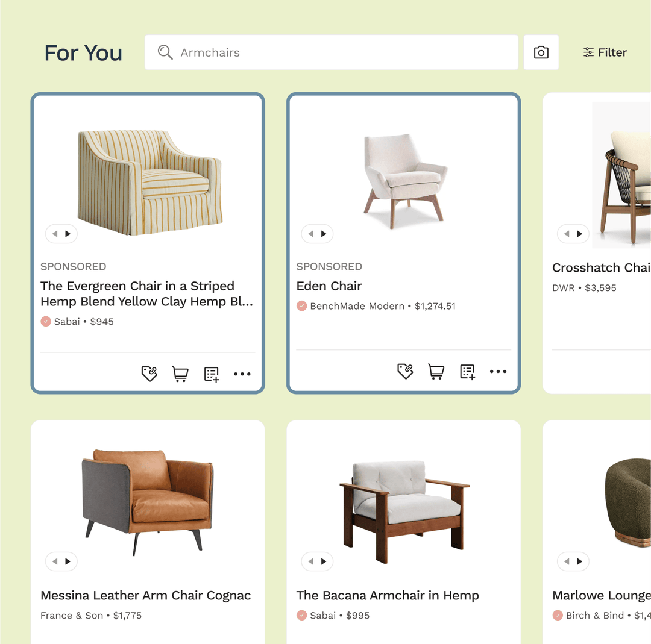Click the price tag icon on Eden Chair card

[x=405, y=372]
